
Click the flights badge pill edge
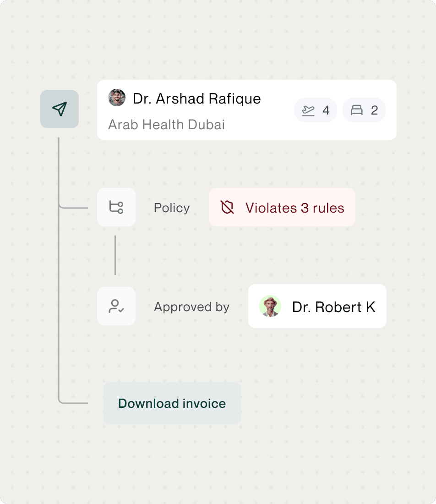[x=298, y=110]
